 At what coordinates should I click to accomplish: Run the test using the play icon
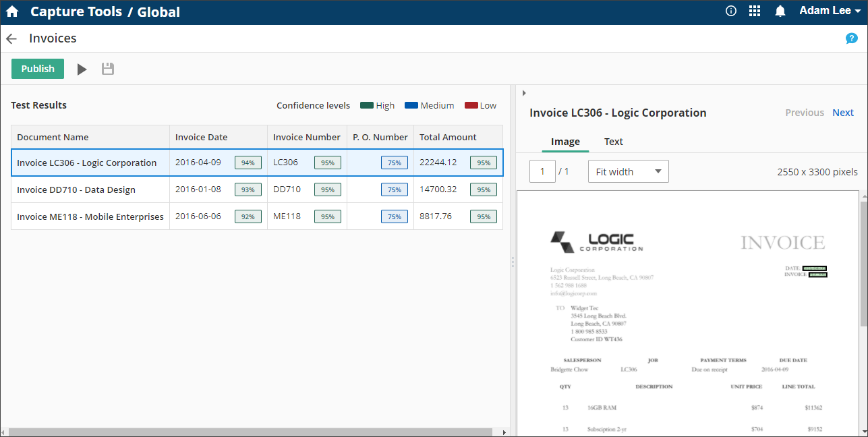(x=82, y=68)
